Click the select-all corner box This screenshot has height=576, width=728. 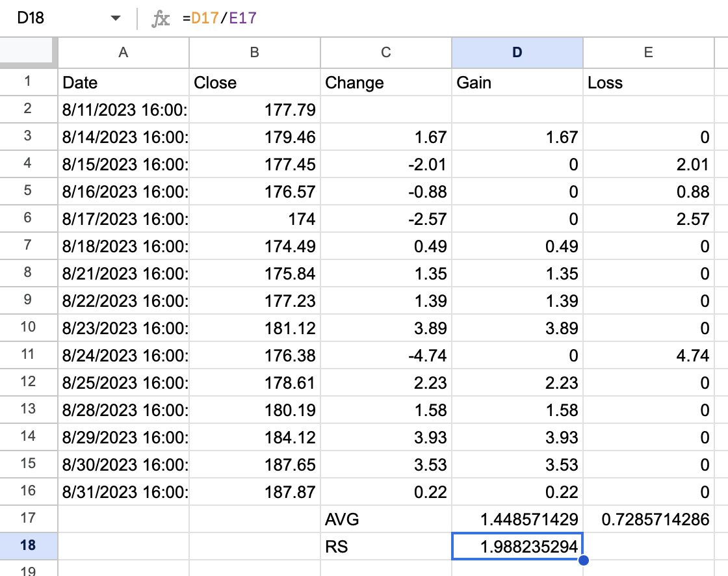[x=28, y=51]
